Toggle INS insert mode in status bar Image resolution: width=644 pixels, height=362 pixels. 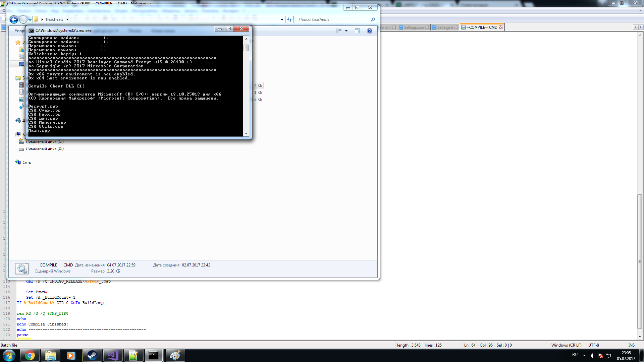point(632,345)
